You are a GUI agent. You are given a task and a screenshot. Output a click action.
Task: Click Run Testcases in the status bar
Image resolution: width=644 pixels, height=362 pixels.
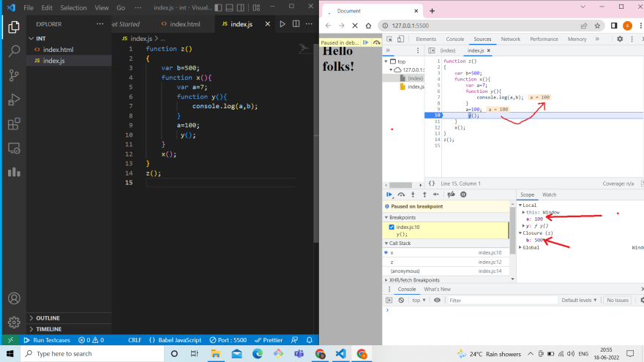point(47,340)
